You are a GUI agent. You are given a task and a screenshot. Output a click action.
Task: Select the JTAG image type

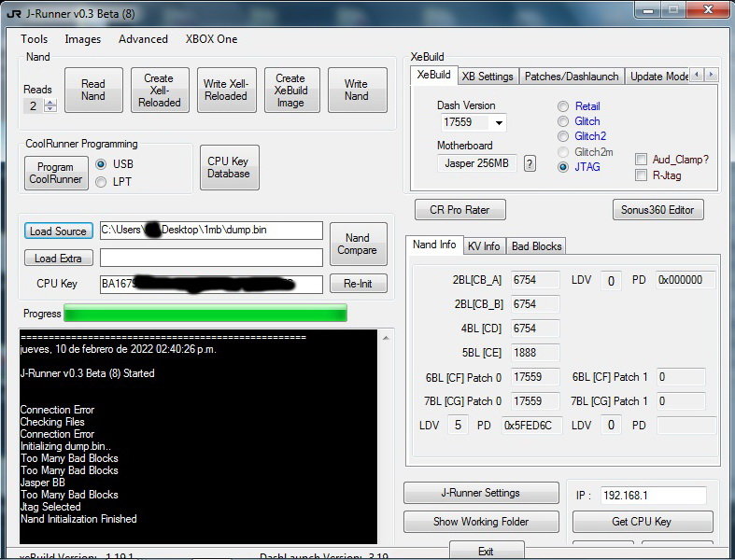(x=563, y=167)
